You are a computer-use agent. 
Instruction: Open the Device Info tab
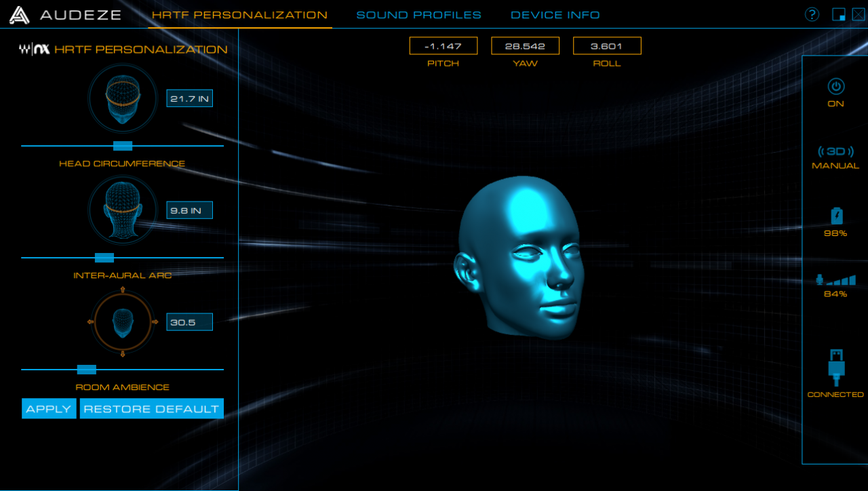pos(555,15)
